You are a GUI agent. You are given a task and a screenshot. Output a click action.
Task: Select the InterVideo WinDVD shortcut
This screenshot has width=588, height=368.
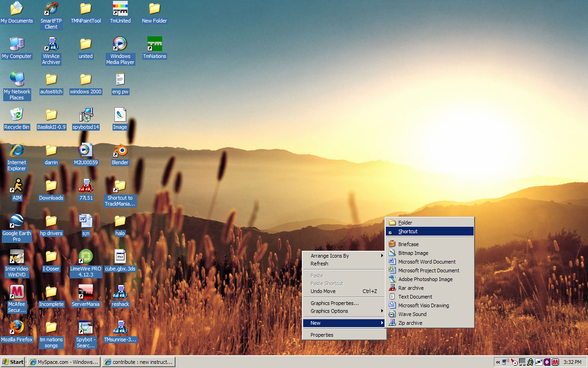click(x=17, y=263)
